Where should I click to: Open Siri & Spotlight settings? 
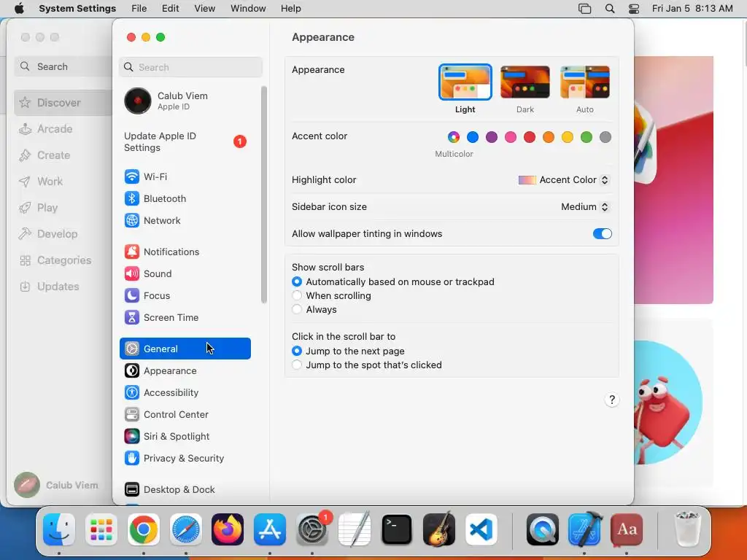185,436
